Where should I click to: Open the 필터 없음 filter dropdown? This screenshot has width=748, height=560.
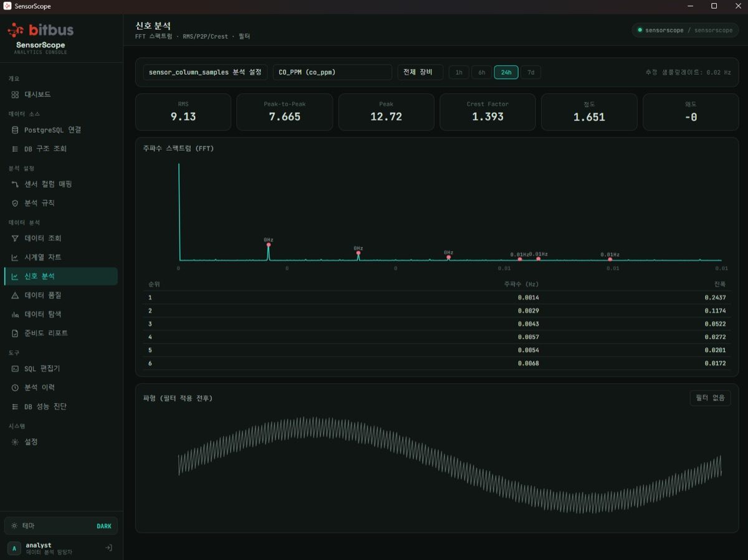coord(710,398)
